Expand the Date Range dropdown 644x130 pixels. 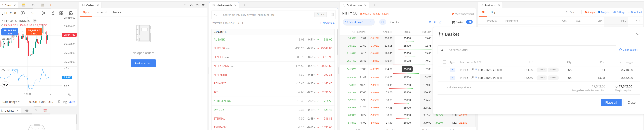tap(11, 102)
